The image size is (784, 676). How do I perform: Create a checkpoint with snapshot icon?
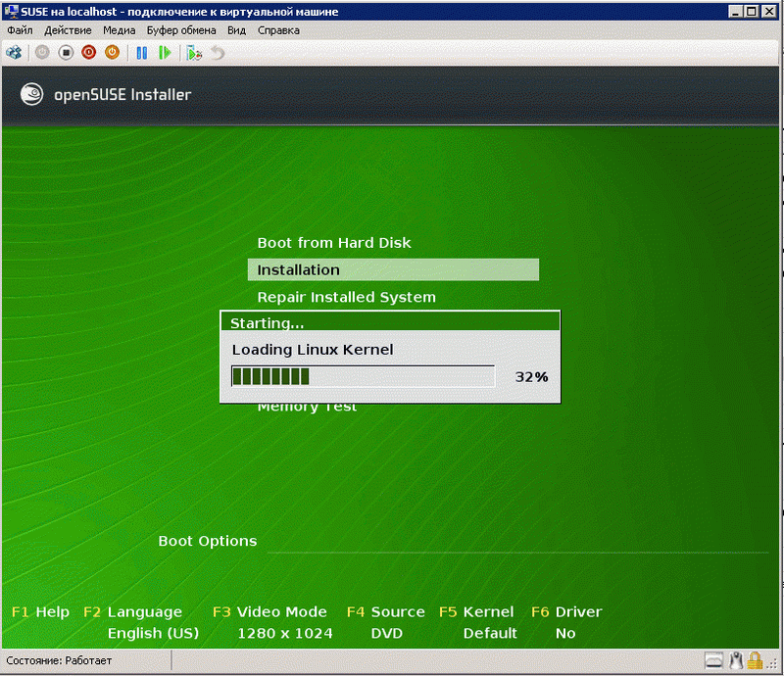(194, 53)
